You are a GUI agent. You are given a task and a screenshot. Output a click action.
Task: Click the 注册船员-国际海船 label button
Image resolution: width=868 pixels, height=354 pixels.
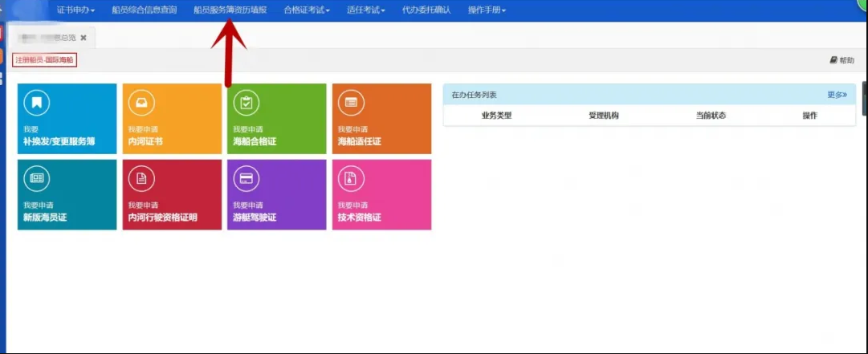[44, 60]
